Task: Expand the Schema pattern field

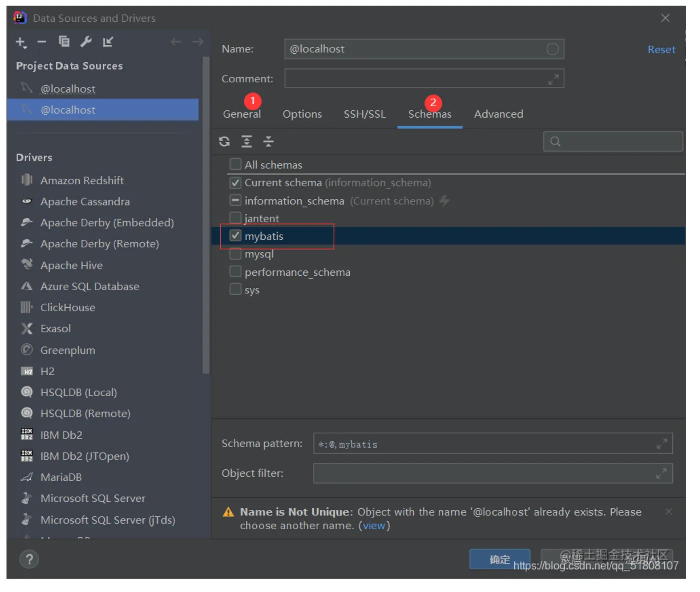Action: click(661, 444)
